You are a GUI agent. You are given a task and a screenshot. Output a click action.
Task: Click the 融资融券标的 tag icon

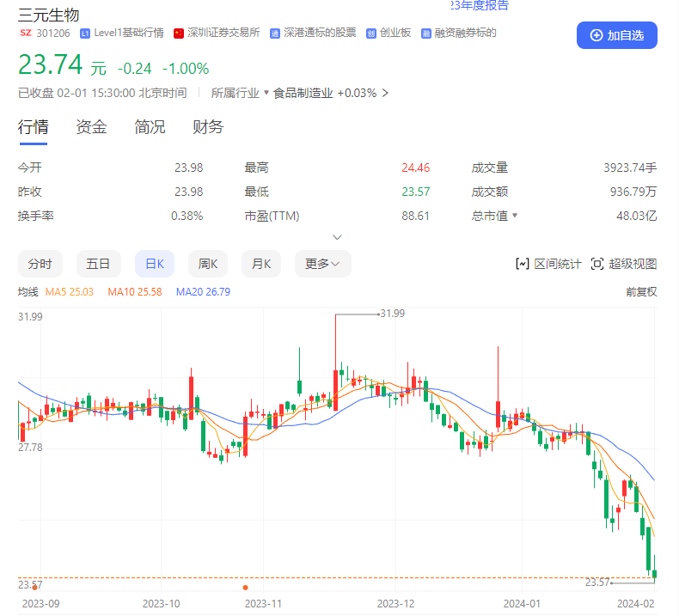(426, 34)
